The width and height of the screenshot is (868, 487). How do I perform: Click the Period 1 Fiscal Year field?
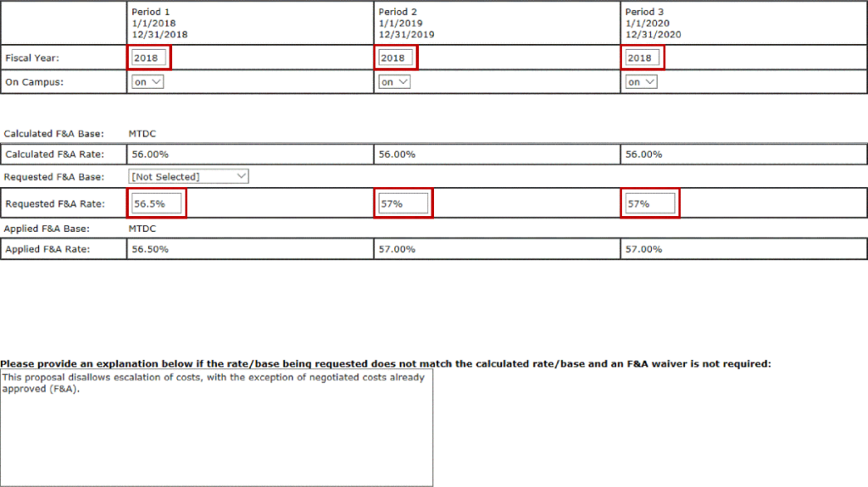coord(148,58)
